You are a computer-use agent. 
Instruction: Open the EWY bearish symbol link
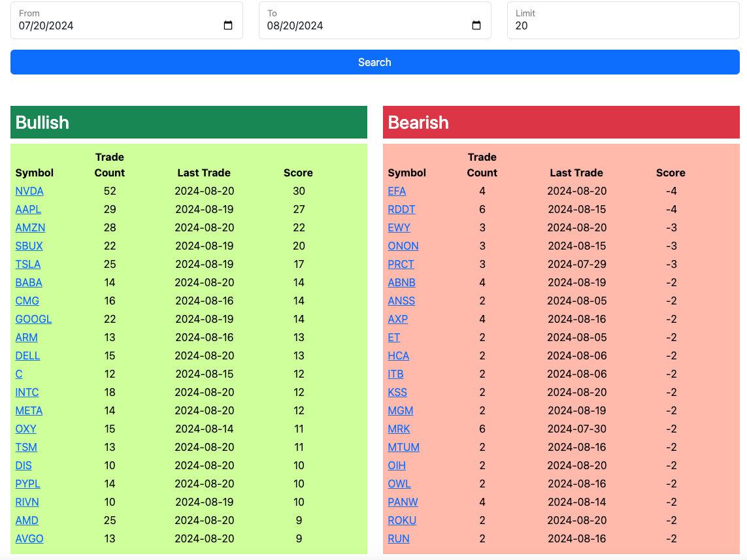[399, 227]
